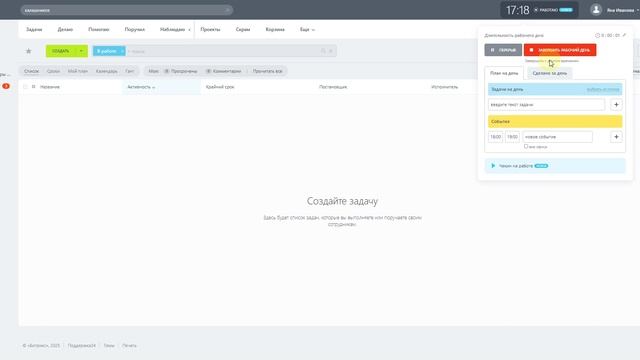Image resolution: width=640 pixels, height=360 pixels.
Task: Click the Название column header
Action: (x=50, y=87)
